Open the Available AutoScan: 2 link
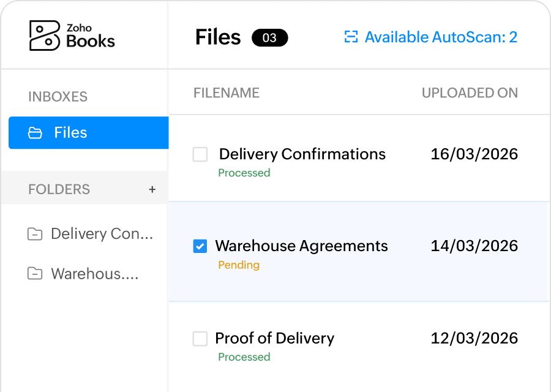The height and width of the screenshot is (392, 551). pos(431,37)
